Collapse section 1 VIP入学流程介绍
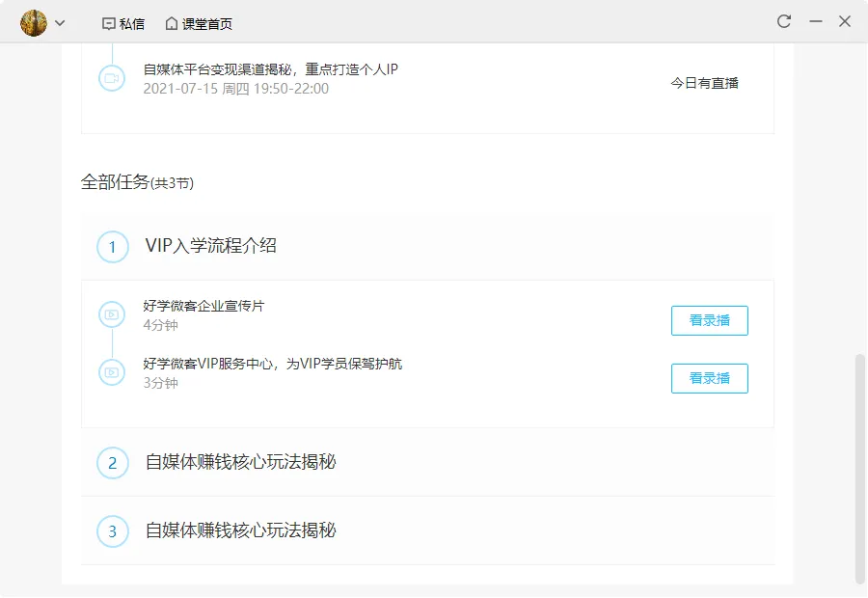 point(427,246)
